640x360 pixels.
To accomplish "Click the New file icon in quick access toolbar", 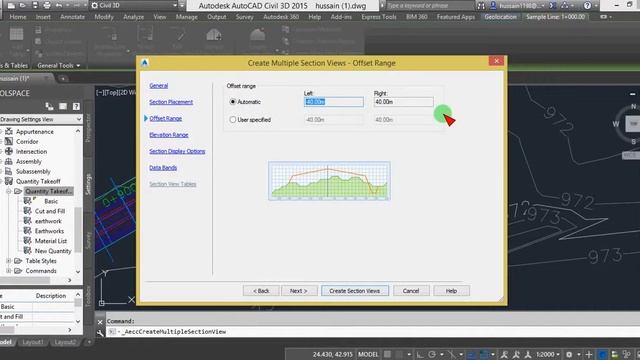I will tap(11, 5).
